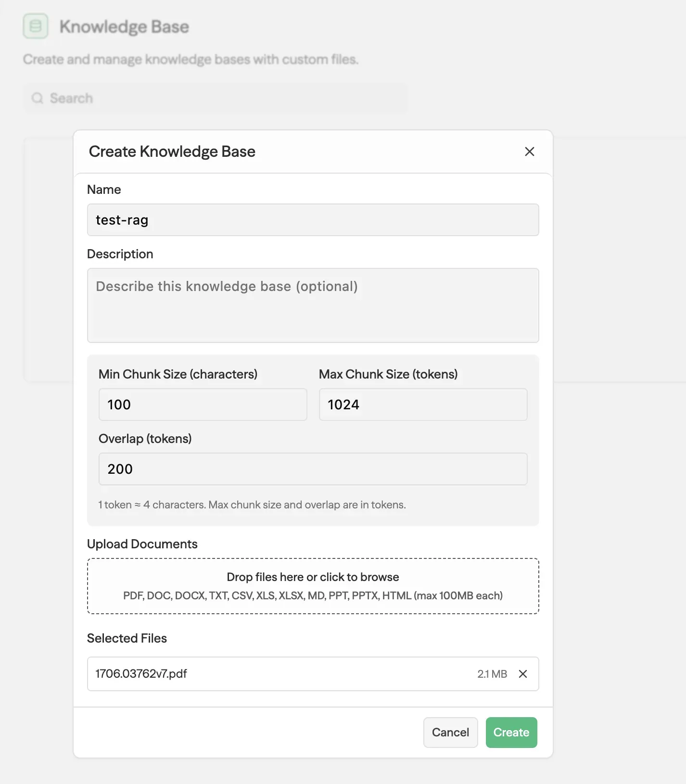Select the 1706.03762v7.pdf file name
The width and height of the screenshot is (686, 784).
[141, 674]
